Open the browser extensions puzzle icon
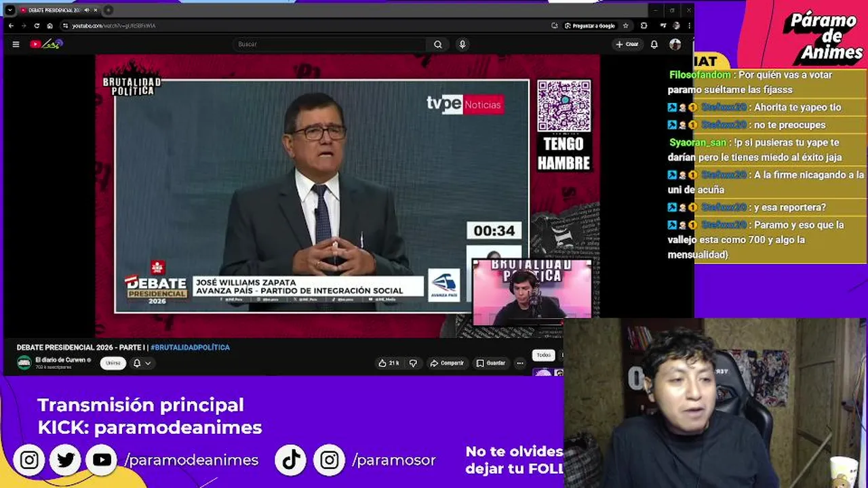Image resolution: width=868 pixels, height=488 pixels. click(x=644, y=26)
